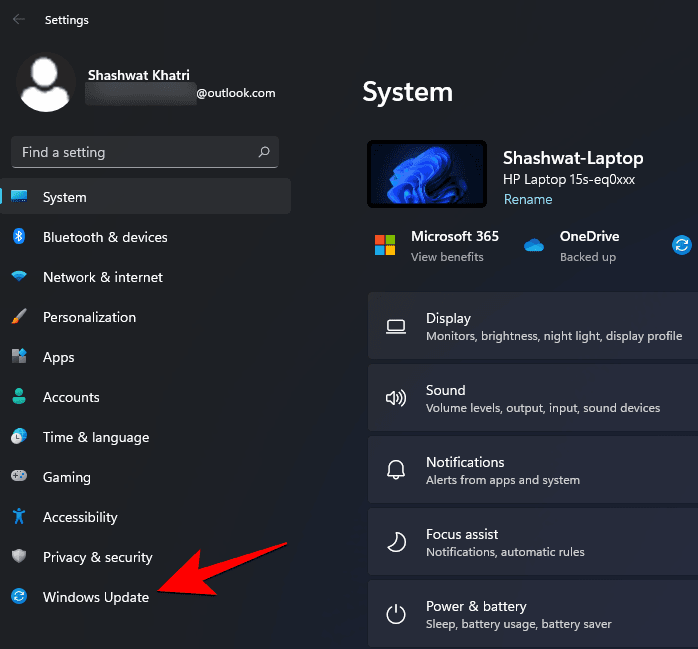
Task: Click the Settings back arrow
Action: [19, 19]
